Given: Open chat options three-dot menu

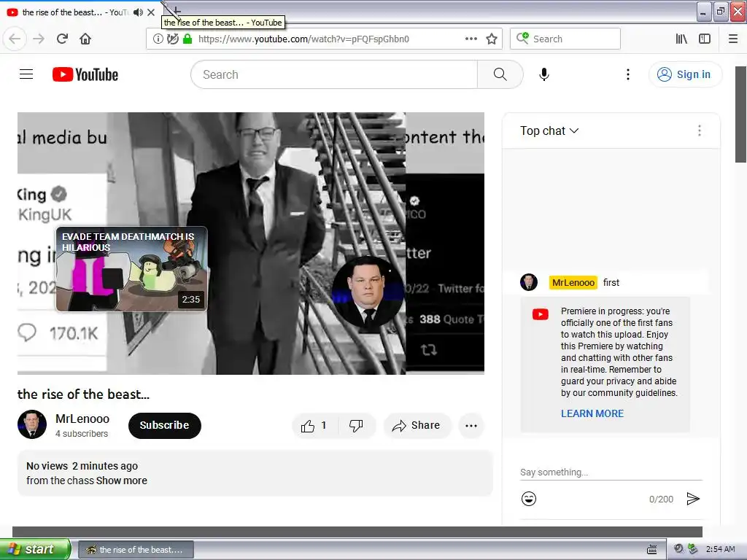Looking at the screenshot, I should [700, 131].
